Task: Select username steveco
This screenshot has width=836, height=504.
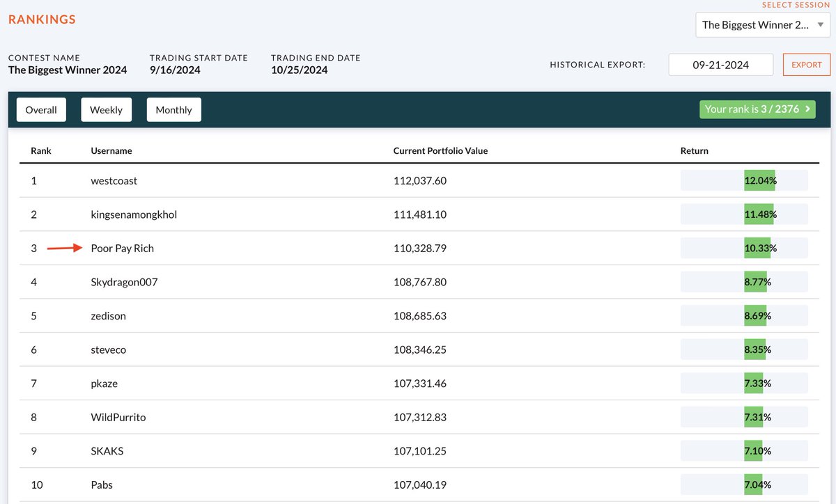Action: point(108,349)
